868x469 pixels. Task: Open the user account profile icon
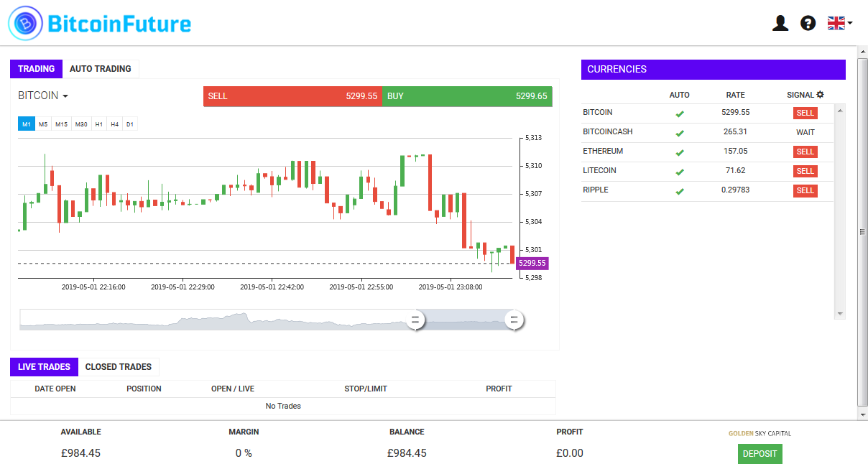pos(780,24)
